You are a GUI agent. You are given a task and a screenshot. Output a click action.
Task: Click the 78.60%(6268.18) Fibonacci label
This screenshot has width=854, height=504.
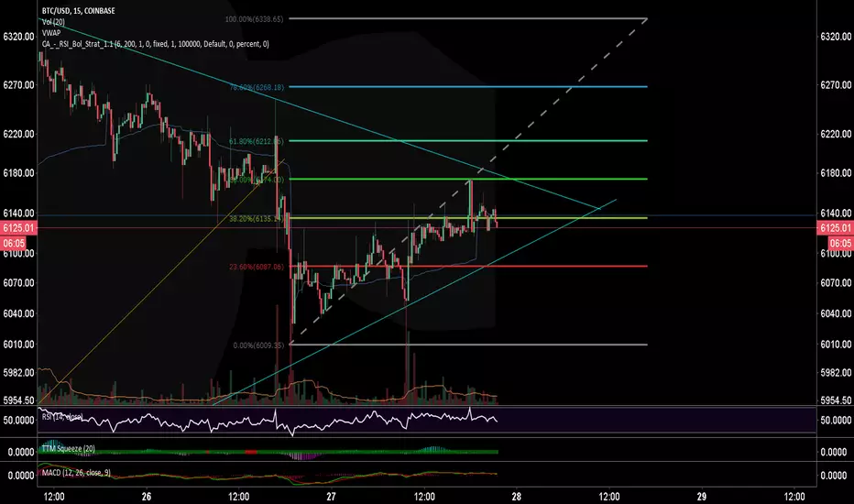click(x=256, y=87)
